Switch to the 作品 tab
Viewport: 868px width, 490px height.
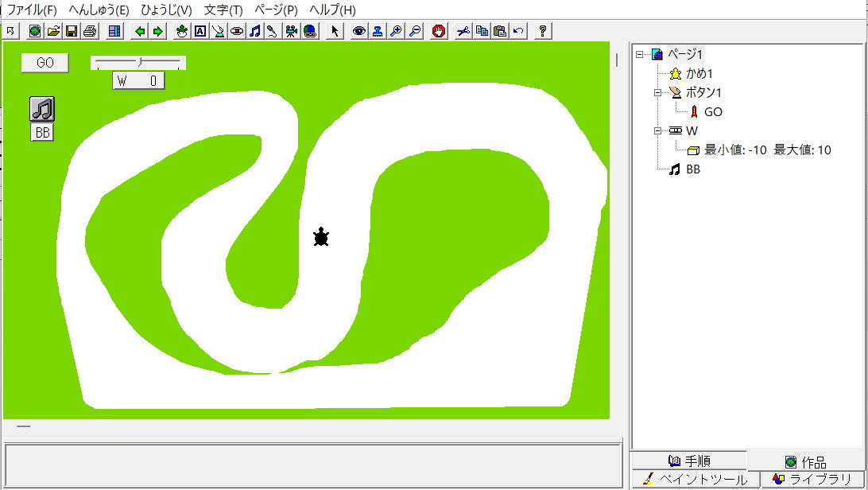(805, 461)
